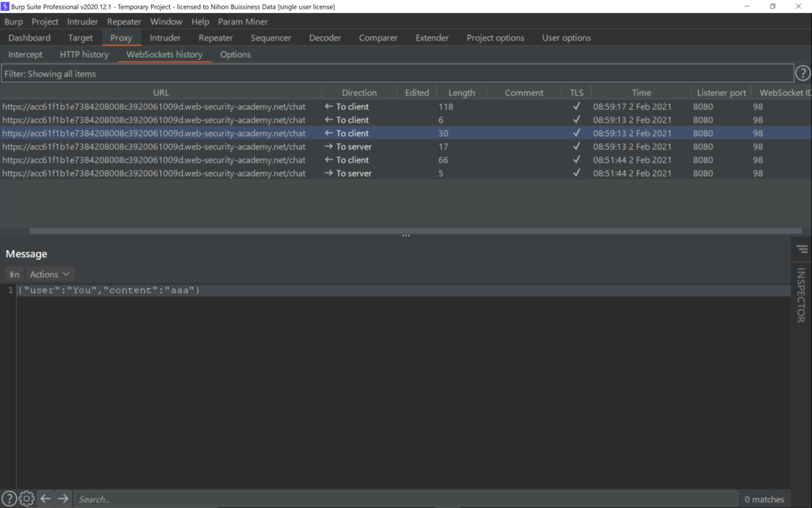The image size is (812, 508).
Task: Click the filter bar showing all items
Action: click(397, 73)
